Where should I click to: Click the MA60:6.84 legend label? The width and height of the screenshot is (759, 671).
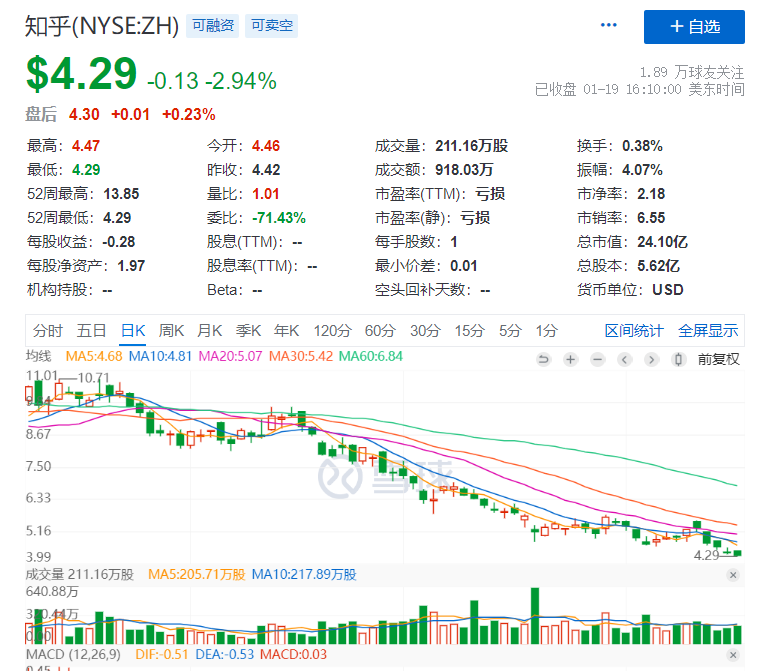tap(370, 356)
